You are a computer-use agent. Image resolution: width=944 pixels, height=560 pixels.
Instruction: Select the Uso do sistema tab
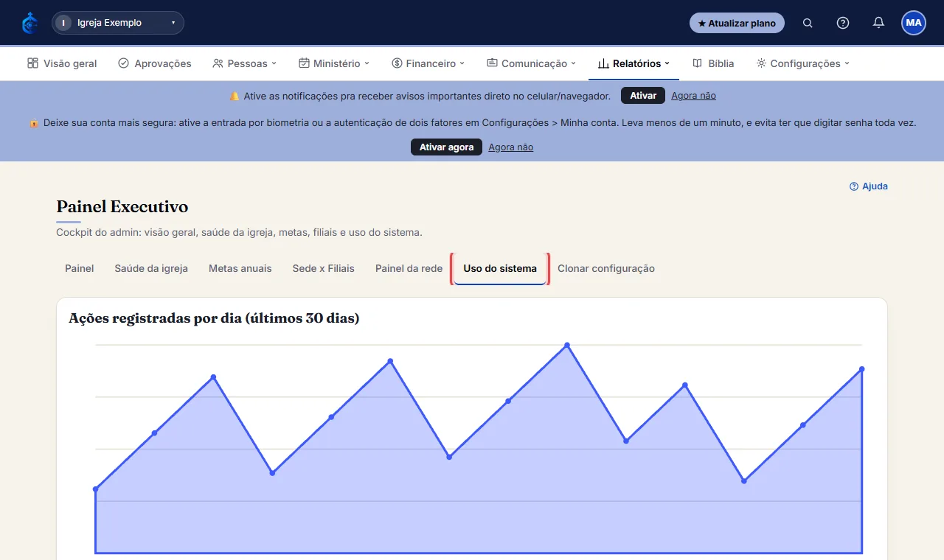pyautogui.click(x=500, y=268)
